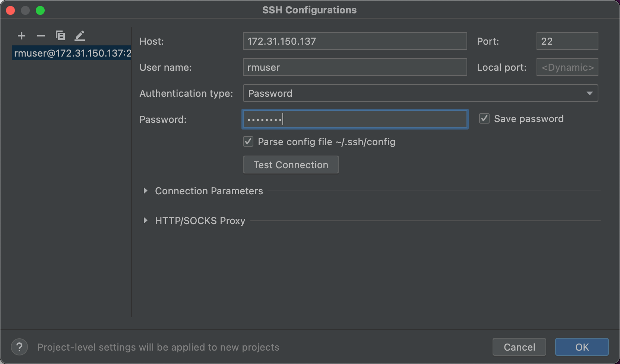This screenshot has height=364, width=620.
Task: Disable Parse config file ~/.ssh/config
Action: [x=248, y=141]
